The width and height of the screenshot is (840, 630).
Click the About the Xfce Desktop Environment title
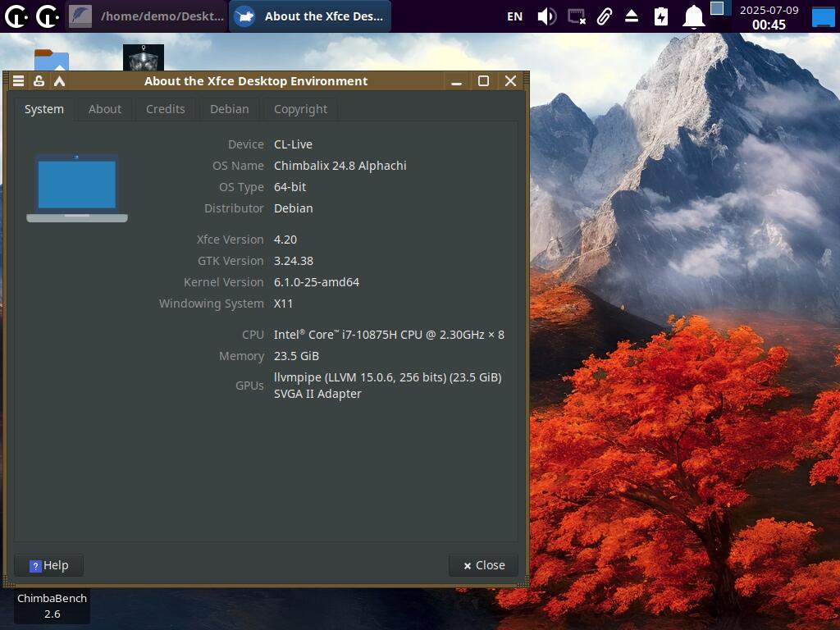click(256, 81)
